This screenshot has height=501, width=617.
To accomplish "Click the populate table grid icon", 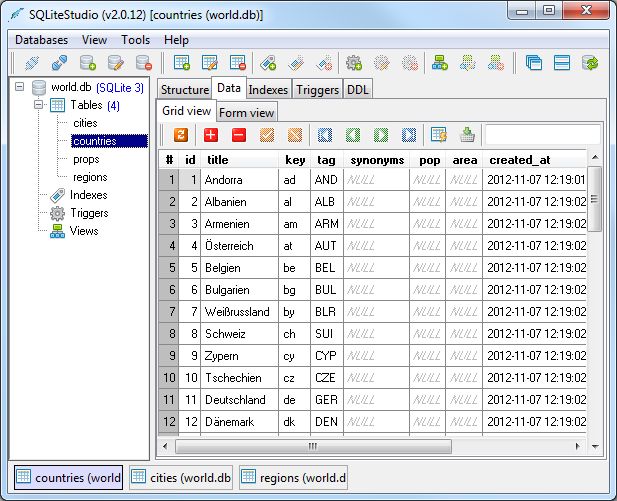I will coord(438,135).
